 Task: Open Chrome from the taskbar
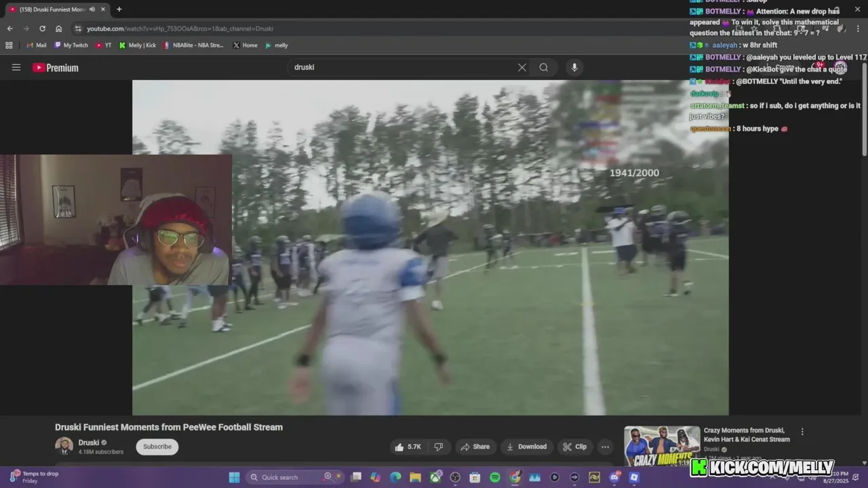[x=515, y=477]
